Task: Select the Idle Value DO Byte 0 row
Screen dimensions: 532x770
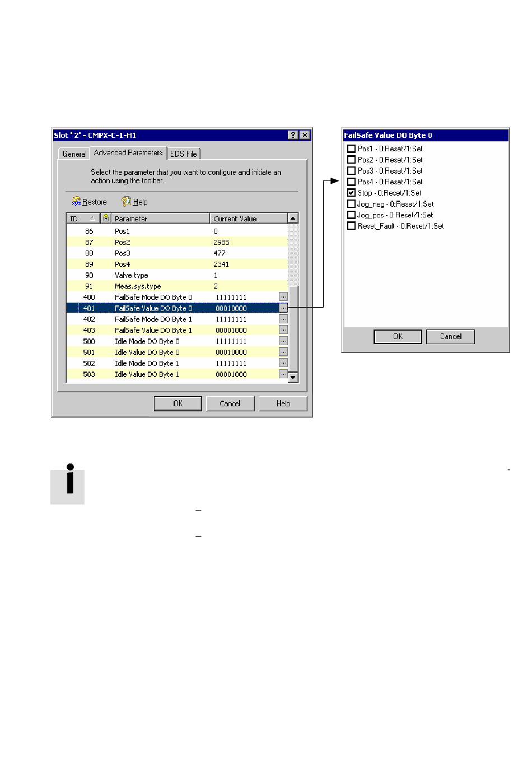Action: click(x=177, y=352)
